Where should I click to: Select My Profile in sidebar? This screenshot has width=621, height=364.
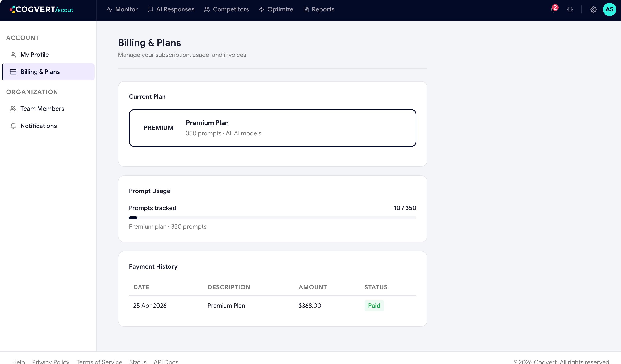48,55
